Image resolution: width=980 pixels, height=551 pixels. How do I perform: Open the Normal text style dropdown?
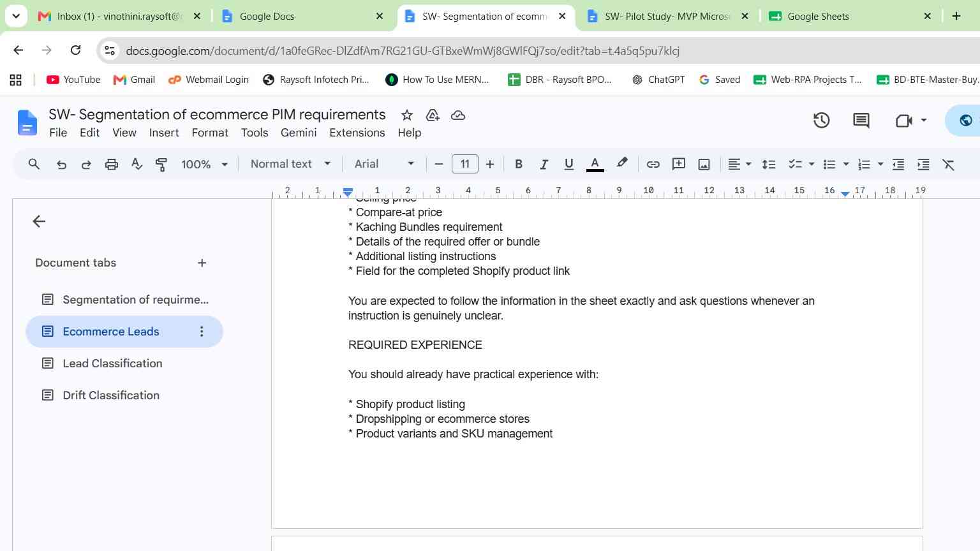tap(290, 164)
